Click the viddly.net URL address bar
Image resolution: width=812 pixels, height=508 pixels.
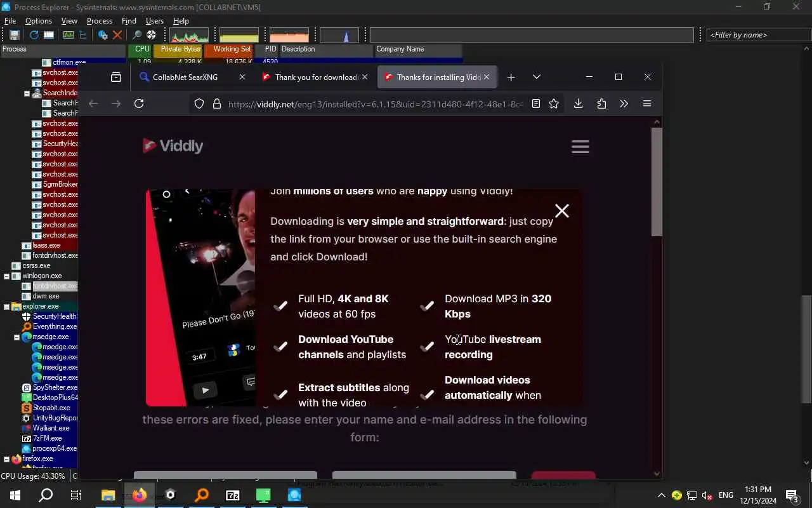click(376, 104)
